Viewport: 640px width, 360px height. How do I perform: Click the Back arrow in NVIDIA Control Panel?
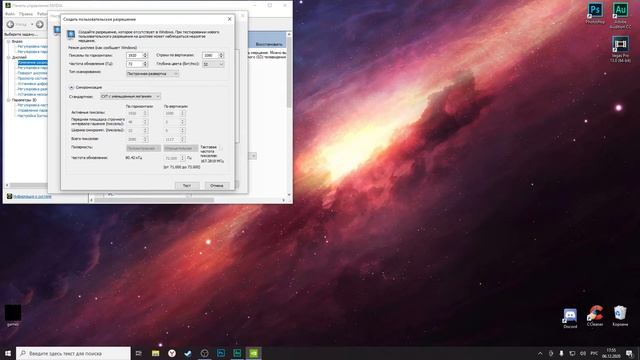pyautogui.click(x=11, y=25)
